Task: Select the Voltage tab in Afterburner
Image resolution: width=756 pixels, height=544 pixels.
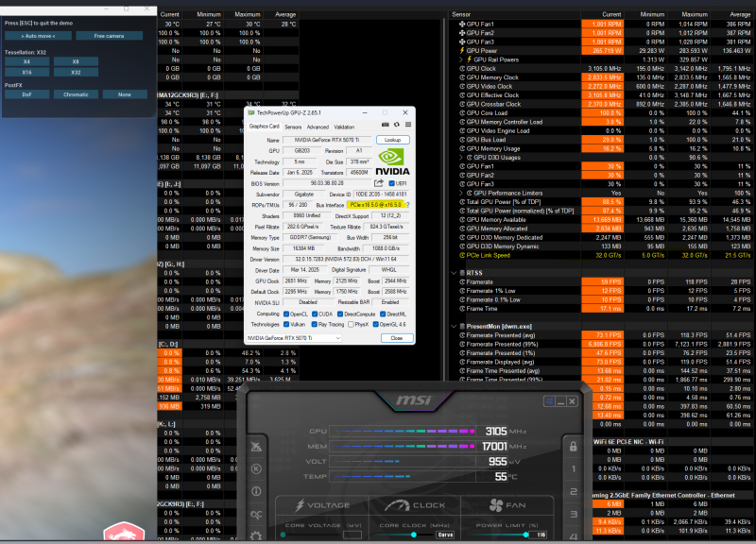Action: [x=321, y=505]
